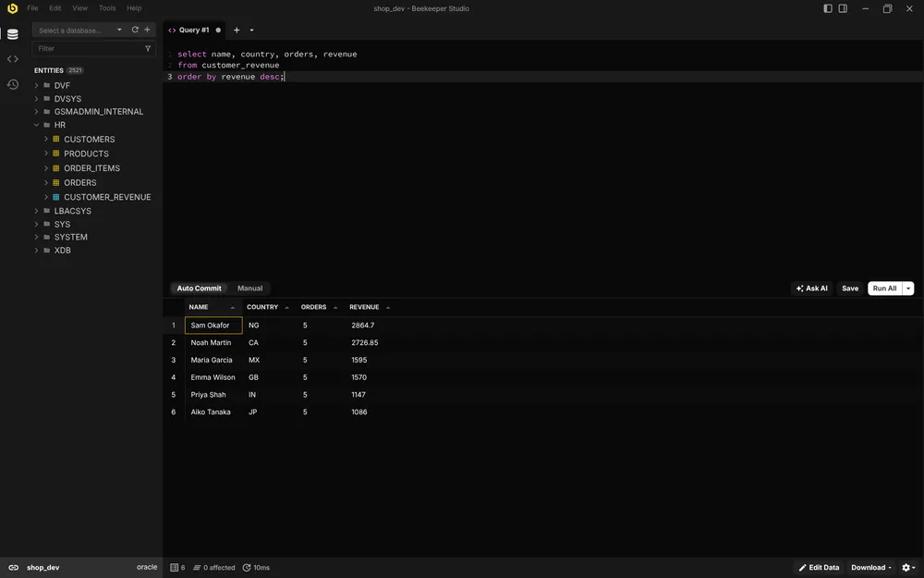This screenshot has width=924, height=578.
Task: Click the CUSTOMERS table icon
Action: click(56, 140)
